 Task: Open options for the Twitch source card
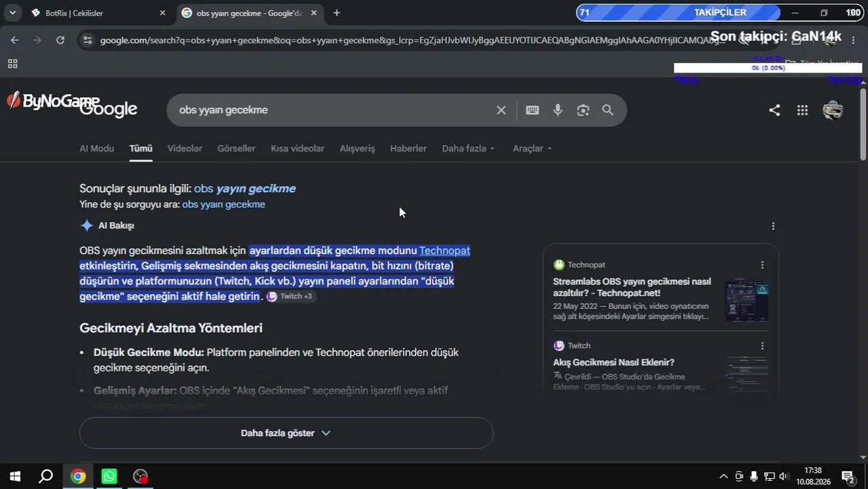[x=762, y=346]
